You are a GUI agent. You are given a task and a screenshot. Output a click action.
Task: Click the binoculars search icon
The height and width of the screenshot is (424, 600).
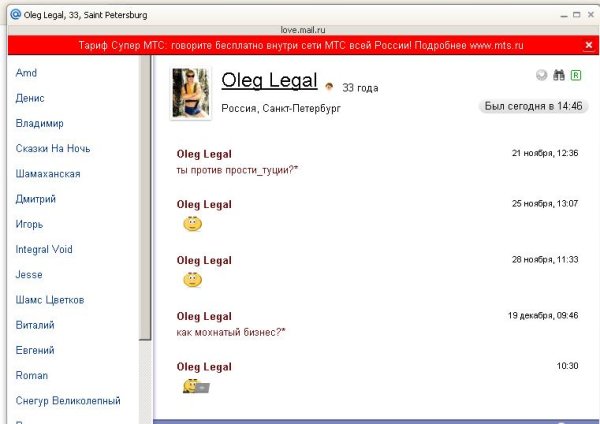(x=559, y=75)
